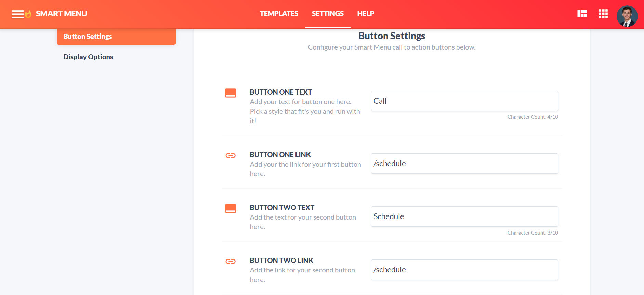Click the Character Count: 8/10 text
This screenshot has width=644, height=295.
[533, 233]
